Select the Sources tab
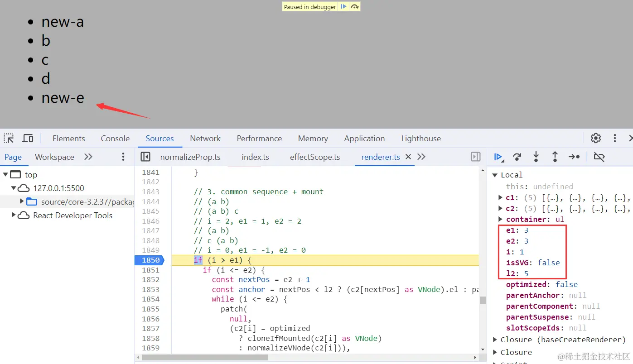633x364 pixels. tap(159, 139)
